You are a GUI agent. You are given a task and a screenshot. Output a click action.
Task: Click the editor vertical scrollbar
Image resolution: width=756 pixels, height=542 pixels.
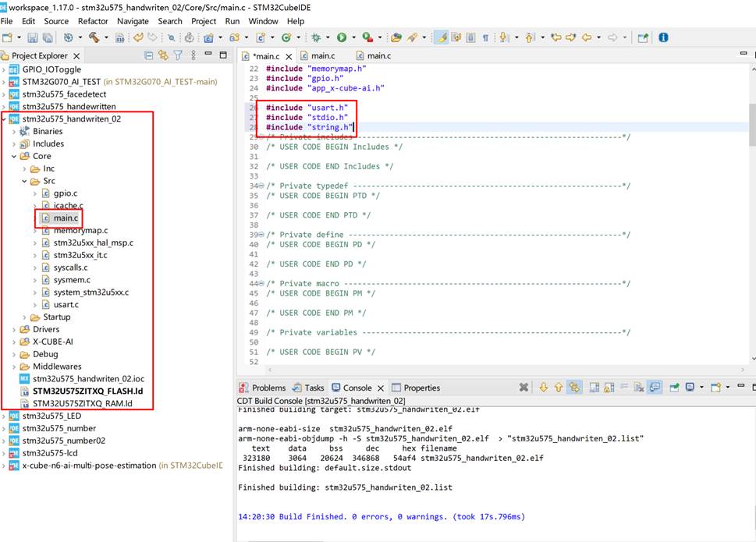(752, 126)
